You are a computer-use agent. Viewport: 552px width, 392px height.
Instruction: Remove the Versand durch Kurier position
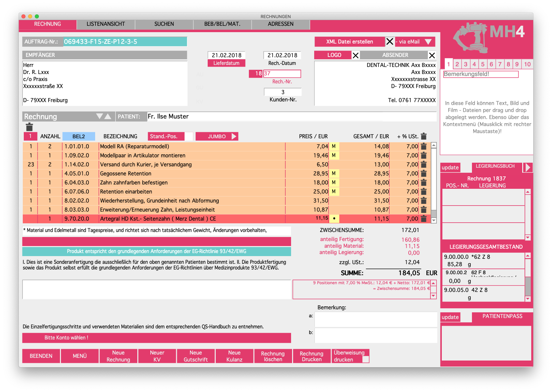pos(424,164)
